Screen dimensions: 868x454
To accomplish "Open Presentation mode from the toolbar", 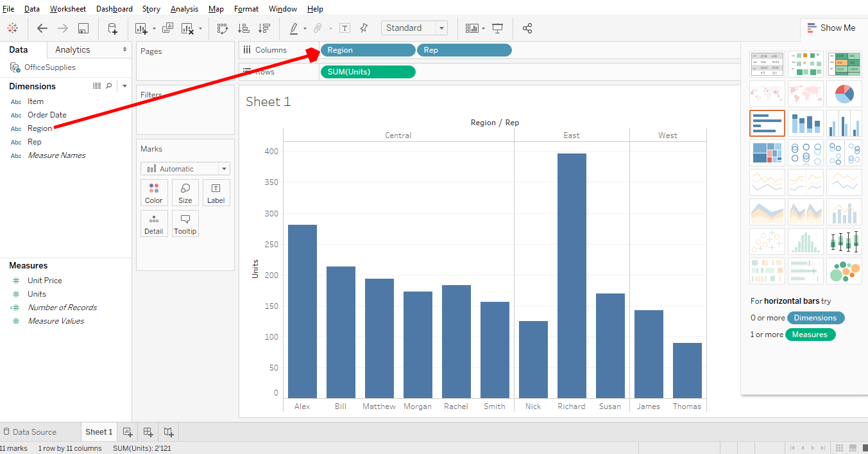I will click(x=497, y=28).
